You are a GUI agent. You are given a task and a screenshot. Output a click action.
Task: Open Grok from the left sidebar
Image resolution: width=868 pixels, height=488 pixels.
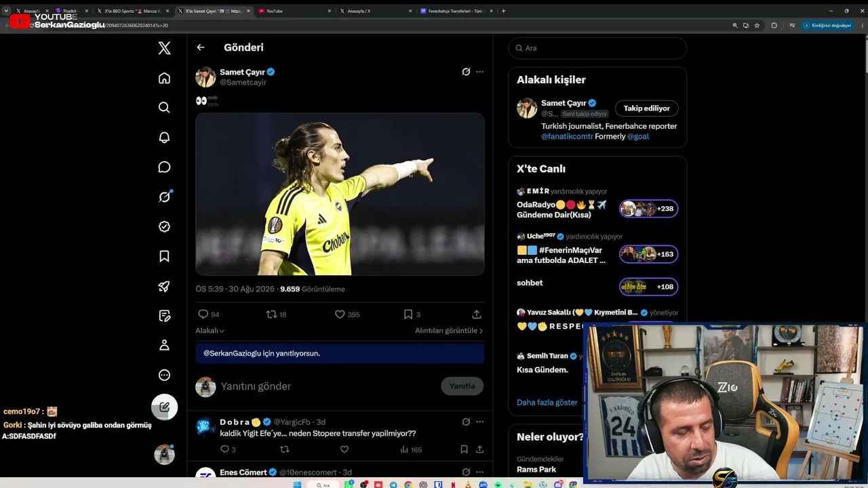(x=164, y=197)
